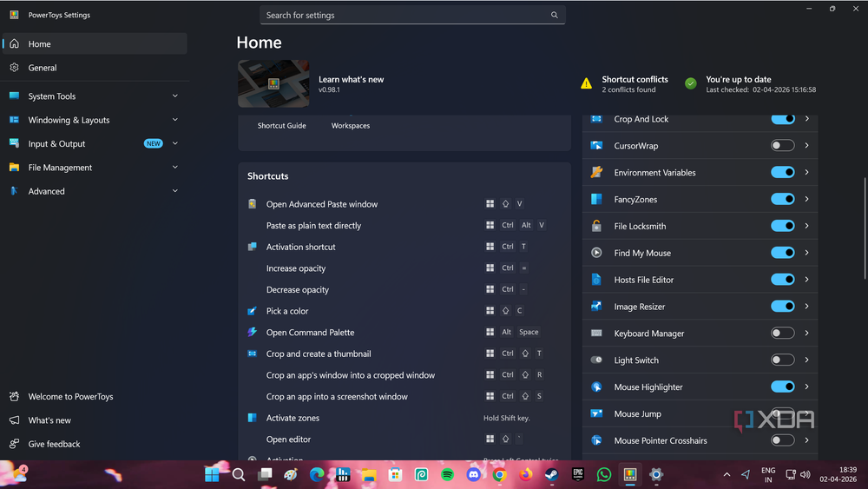
Task: Click the Find My Mouse icon
Action: click(x=596, y=253)
